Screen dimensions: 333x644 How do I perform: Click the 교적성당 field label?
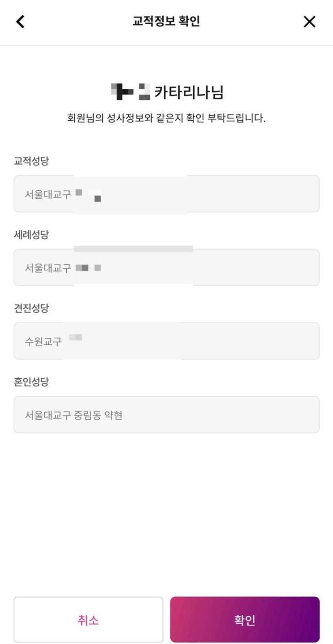(x=31, y=161)
